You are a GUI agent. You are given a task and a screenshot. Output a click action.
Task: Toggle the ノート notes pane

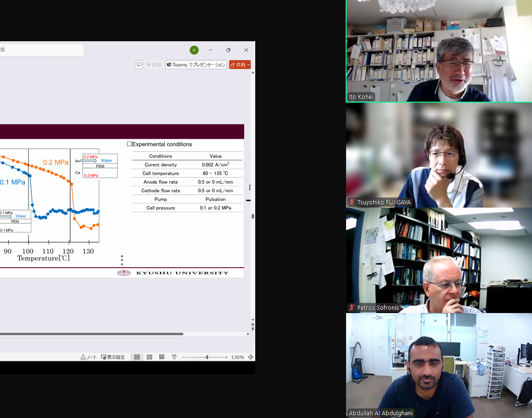point(89,357)
